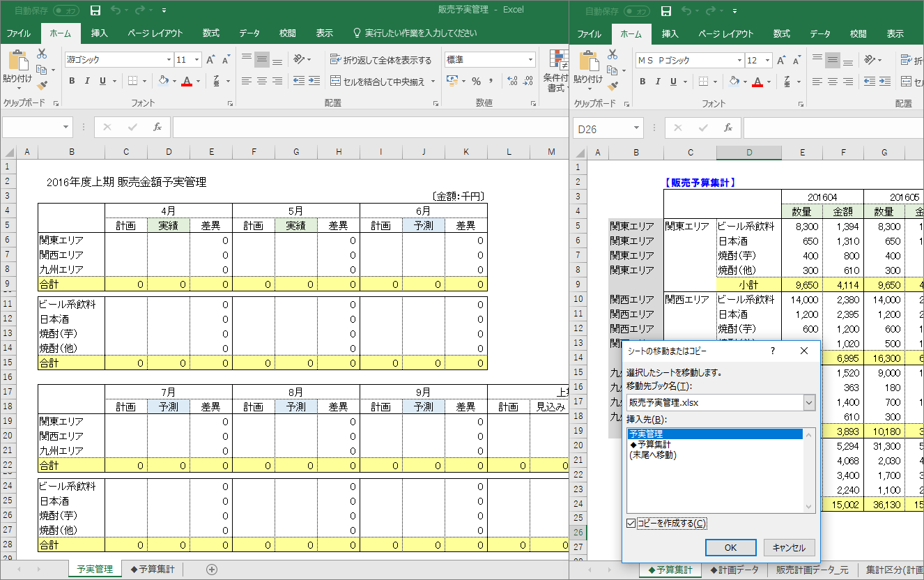Click insert function fx in right window
The height and width of the screenshot is (580, 924).
point(729,128)
